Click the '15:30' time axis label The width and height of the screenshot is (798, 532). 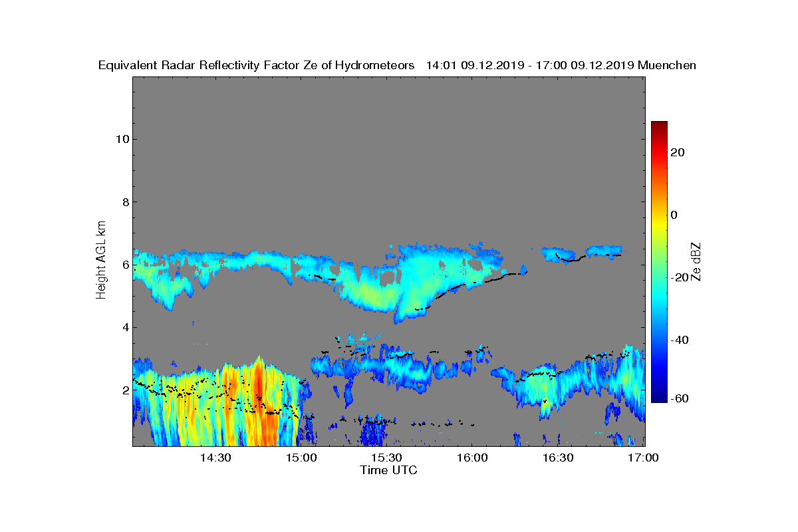tap(386, 458)
